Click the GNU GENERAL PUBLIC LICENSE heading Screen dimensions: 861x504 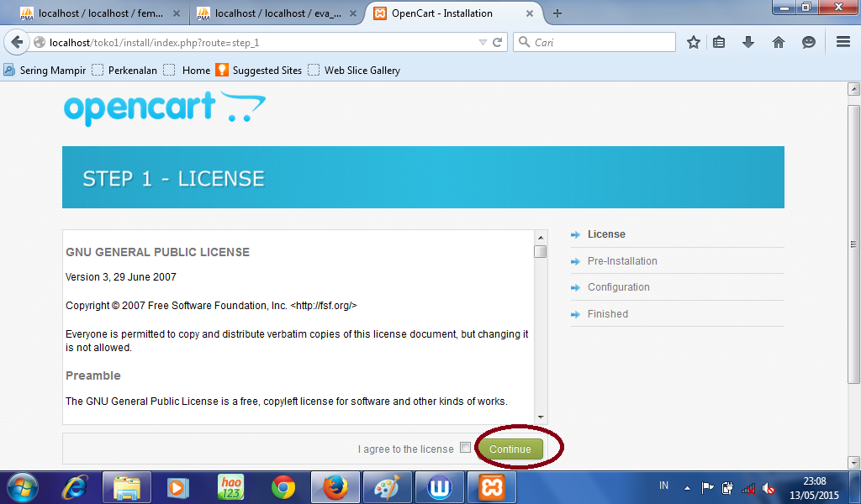coord(157,252)
